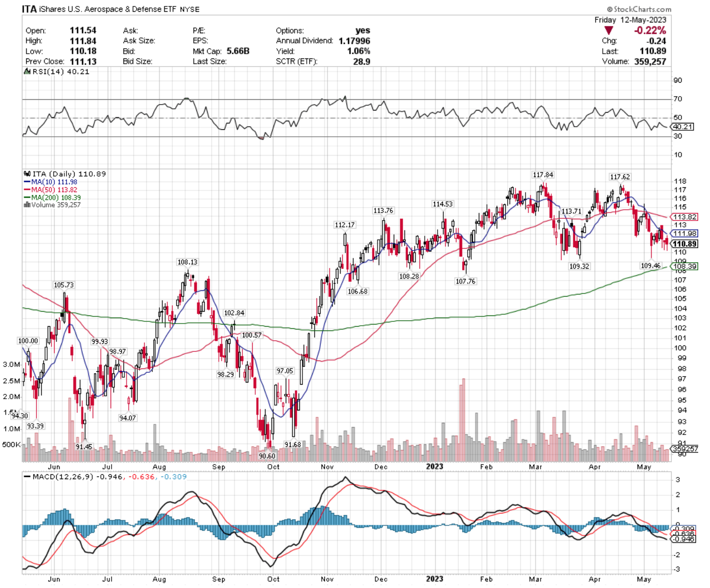710x588 pixels.
Task: Click the blue 111.98 axis price tag
Action: click(x=685, y=233)
